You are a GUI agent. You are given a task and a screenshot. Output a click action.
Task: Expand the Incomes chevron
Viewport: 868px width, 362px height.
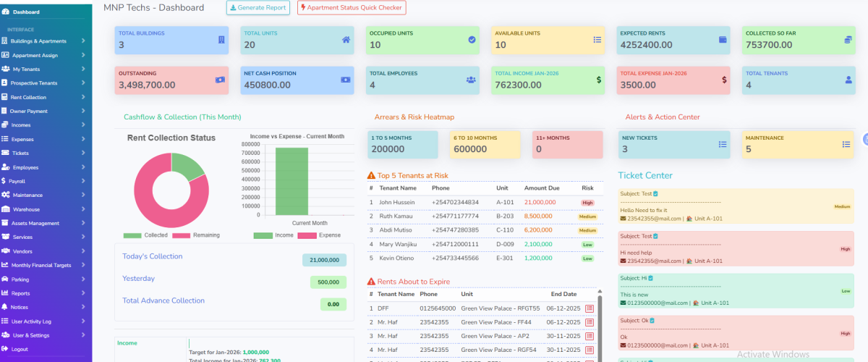tap(83, 125)
